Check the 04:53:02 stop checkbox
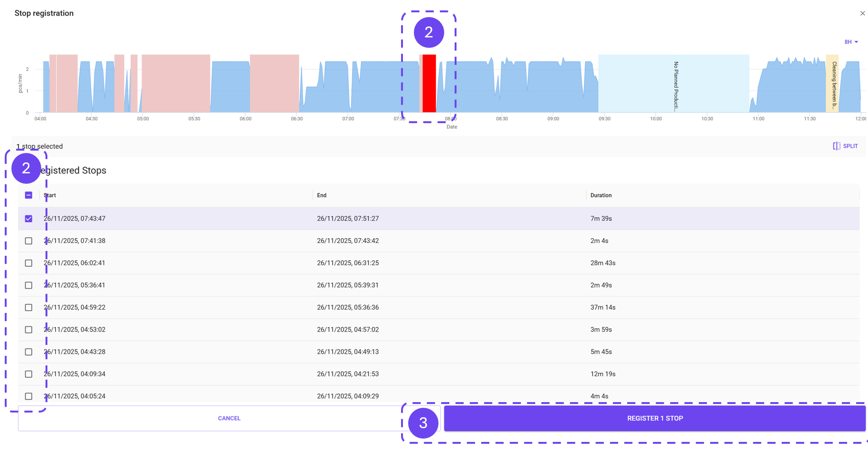Image resolution: width=868 pixels, height=449 pixels. 28,330
